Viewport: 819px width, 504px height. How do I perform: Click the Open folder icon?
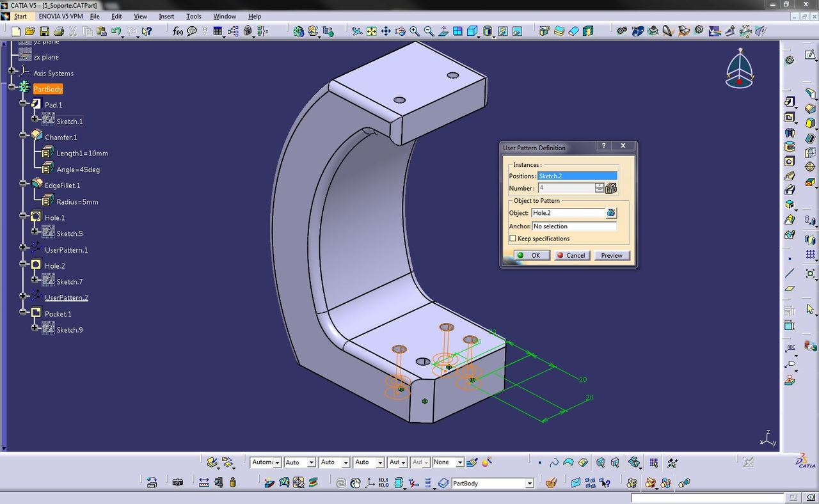click(x=30, y=31)
